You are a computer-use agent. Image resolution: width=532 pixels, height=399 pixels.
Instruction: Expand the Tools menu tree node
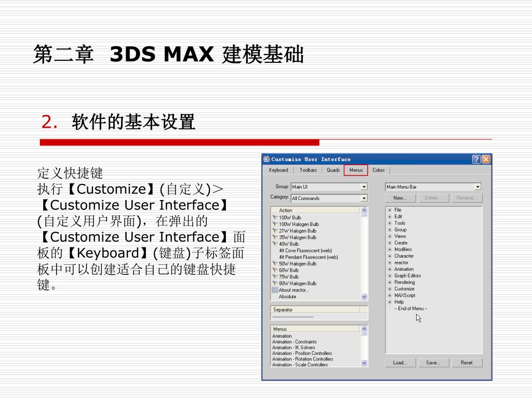tap(390, 223)
